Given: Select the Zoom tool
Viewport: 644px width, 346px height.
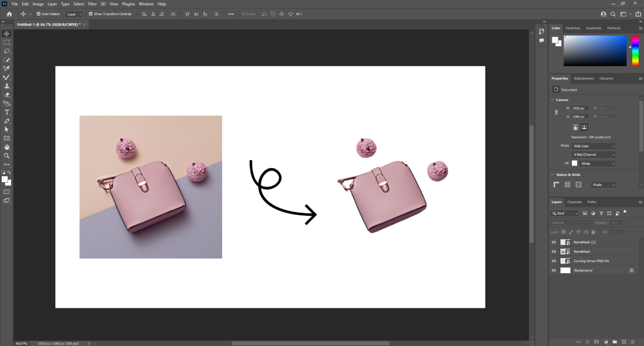Looking at the screenshot, I should click(6, 156).
